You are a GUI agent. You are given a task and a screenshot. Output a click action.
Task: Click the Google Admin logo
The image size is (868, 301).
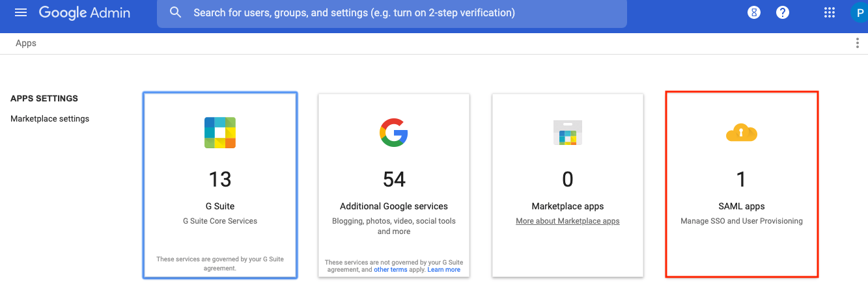pyautogui.click(x=85, y=12)
